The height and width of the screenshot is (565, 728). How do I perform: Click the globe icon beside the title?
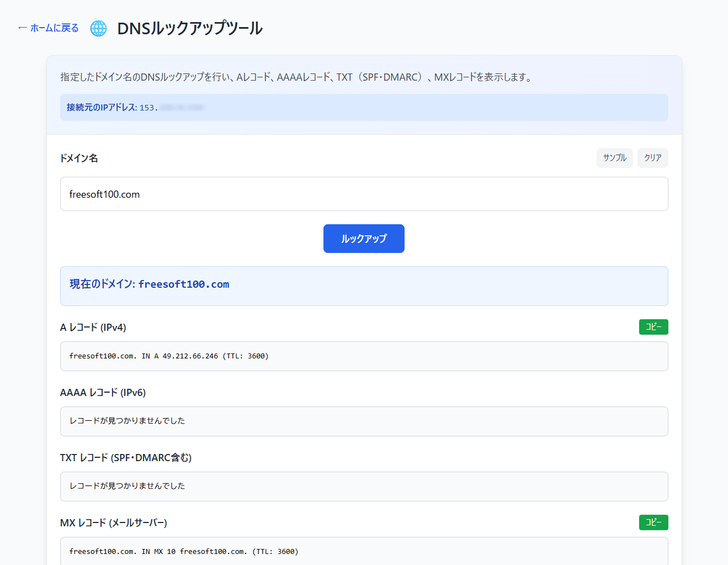coord(98,28)
